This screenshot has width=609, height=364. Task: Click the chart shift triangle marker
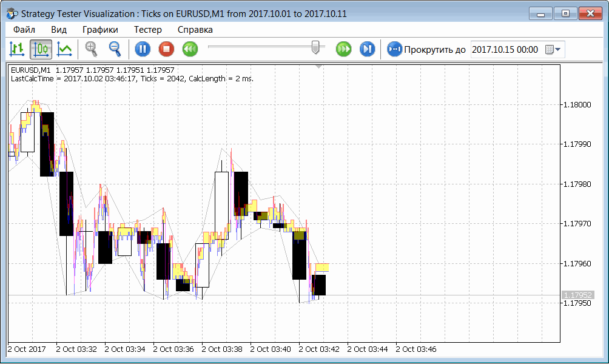coord(319,67)
